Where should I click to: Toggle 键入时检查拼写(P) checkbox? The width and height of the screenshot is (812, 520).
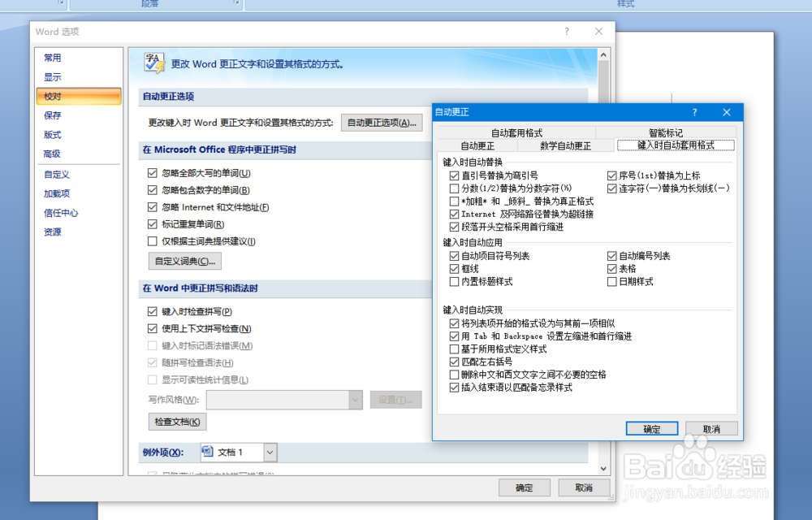[153, 311]
